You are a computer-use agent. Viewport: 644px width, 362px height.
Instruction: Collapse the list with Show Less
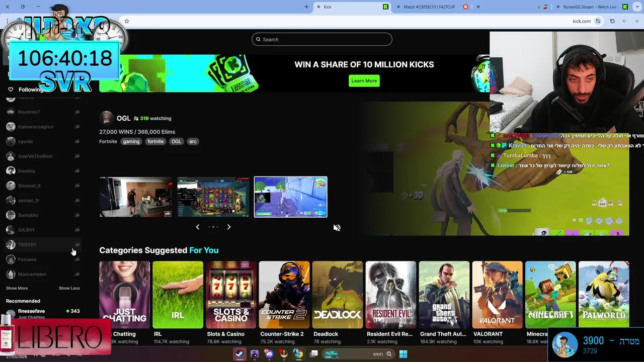(69, 288)
